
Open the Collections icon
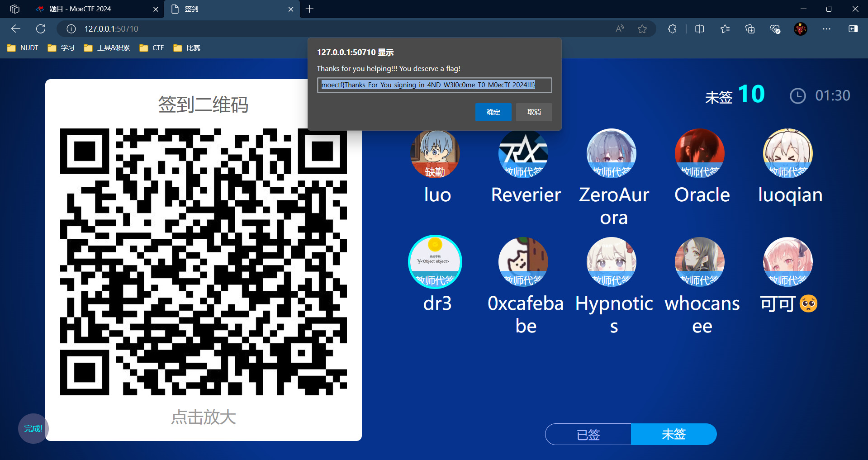[x=749, y=29]
